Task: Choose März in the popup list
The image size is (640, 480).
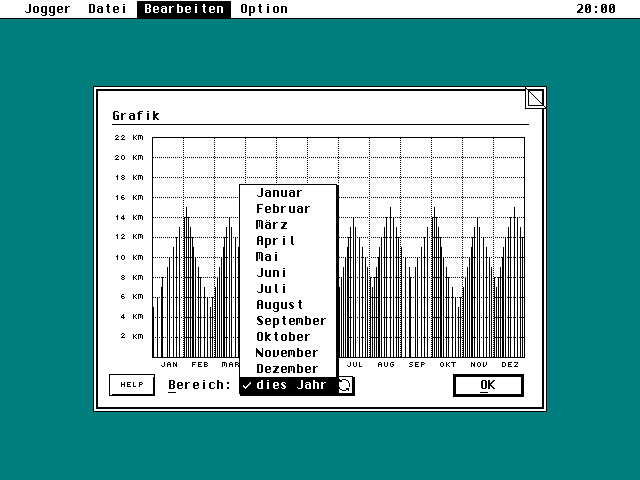Action: [288, 224]
